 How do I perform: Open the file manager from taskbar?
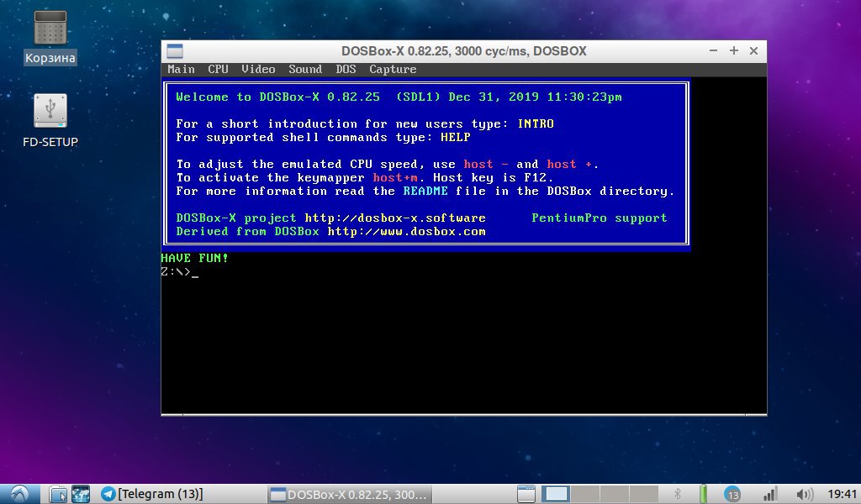click(x=58, y=494)
